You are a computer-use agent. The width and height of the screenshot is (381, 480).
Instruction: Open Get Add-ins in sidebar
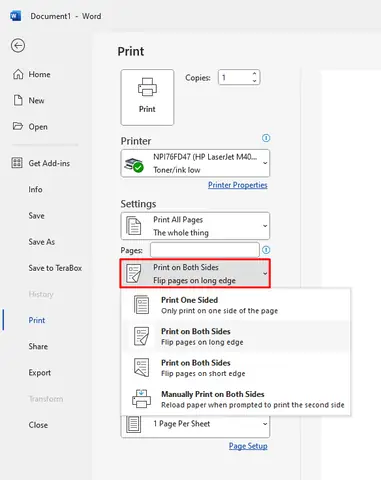[x=49, y=163]
